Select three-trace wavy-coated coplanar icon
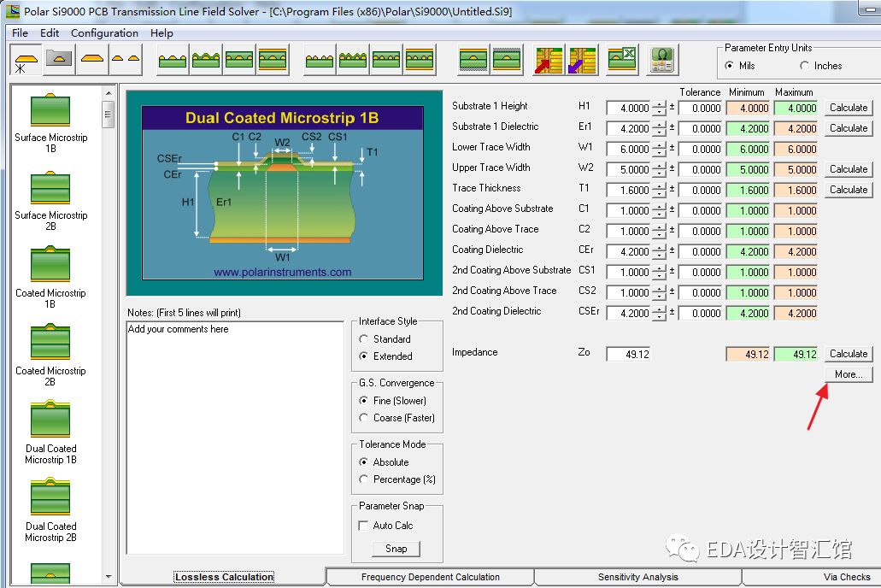The width and height of the screenshot is (881, 588). point(206,60)
